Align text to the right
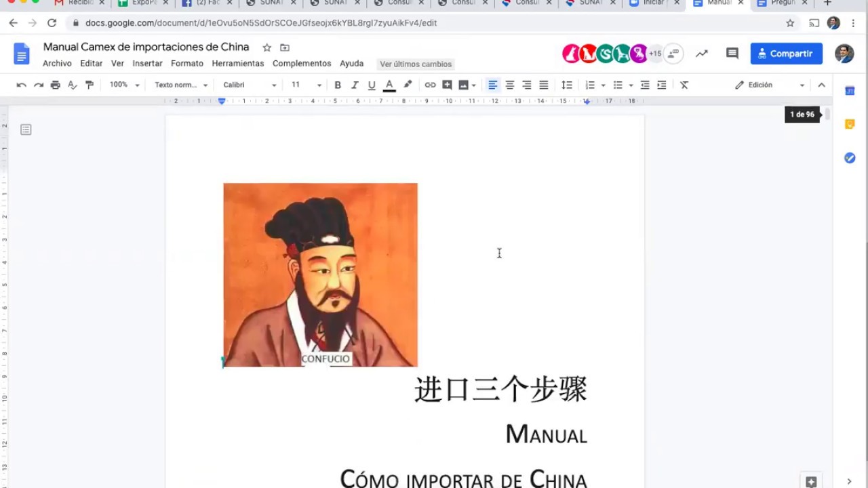Image resolution: width=868 pixels, height=488 pixels. click(x=527, y=85)
